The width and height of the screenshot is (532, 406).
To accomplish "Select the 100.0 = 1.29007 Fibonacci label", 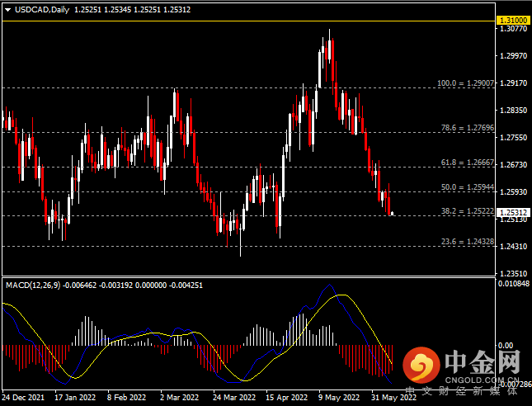I will tap(465, 83).
